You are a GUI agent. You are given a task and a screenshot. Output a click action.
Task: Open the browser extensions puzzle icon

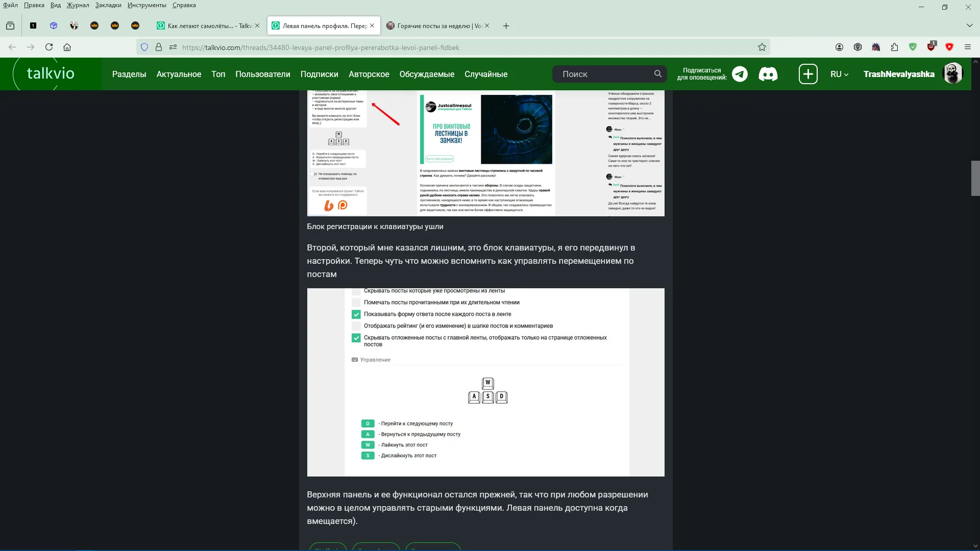tap(894, 47)
